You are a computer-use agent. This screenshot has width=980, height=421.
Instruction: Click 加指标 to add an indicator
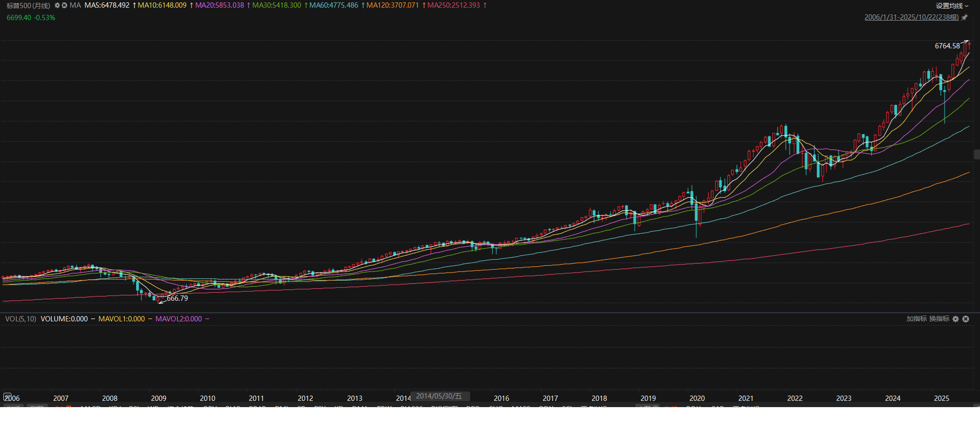tap(916, 319)
